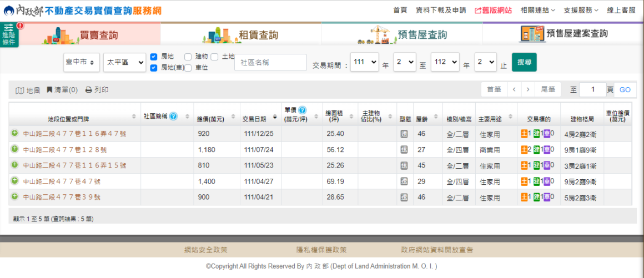The height and width of the screenshot is (278, 644).
Task: Switch to the 預售屋建案查詢 tab
Action: (563, 34)
